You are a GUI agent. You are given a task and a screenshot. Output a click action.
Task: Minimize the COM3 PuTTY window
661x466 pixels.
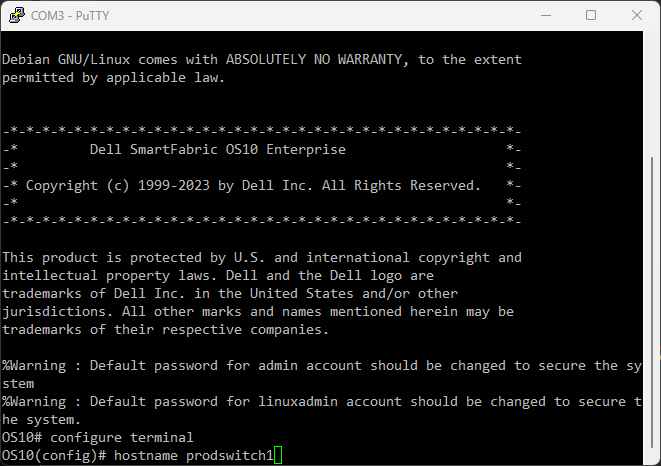544,15
